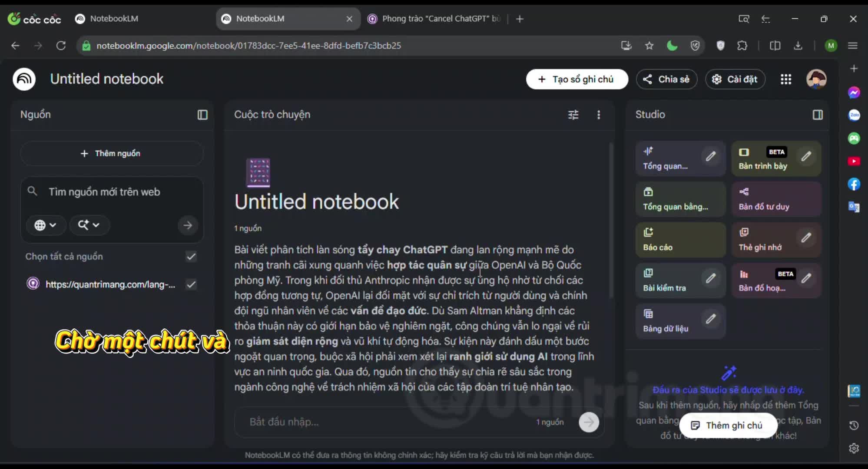
Task: Click the NotebookLM logo icon
Action: pyautogui.click(x=24, y=79)
